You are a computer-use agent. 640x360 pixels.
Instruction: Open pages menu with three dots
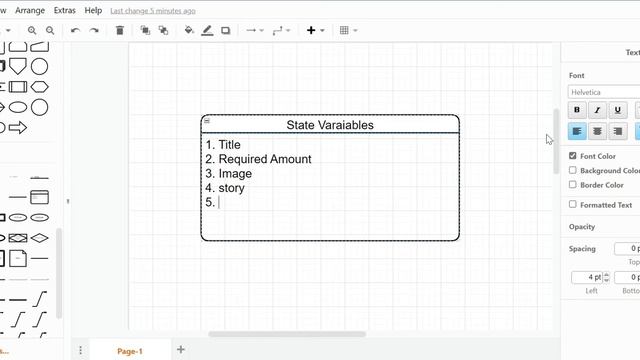pos(80,350)
